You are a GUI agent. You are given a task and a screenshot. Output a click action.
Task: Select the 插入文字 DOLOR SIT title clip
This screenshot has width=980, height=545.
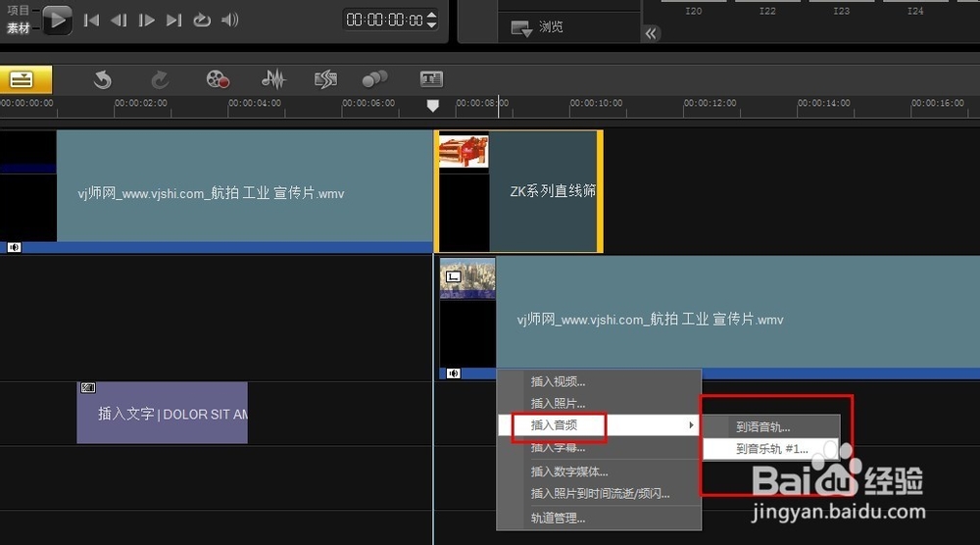163,413
